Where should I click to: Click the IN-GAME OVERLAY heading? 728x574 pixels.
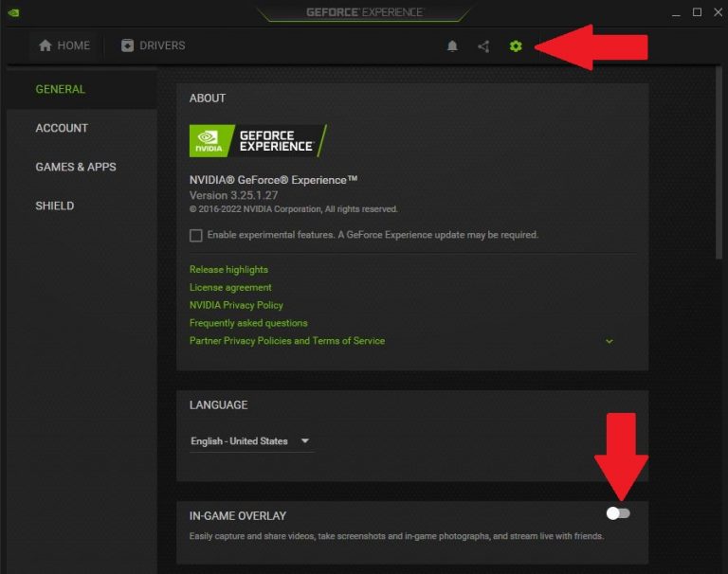pyautogui.click(x=238, y=516)
